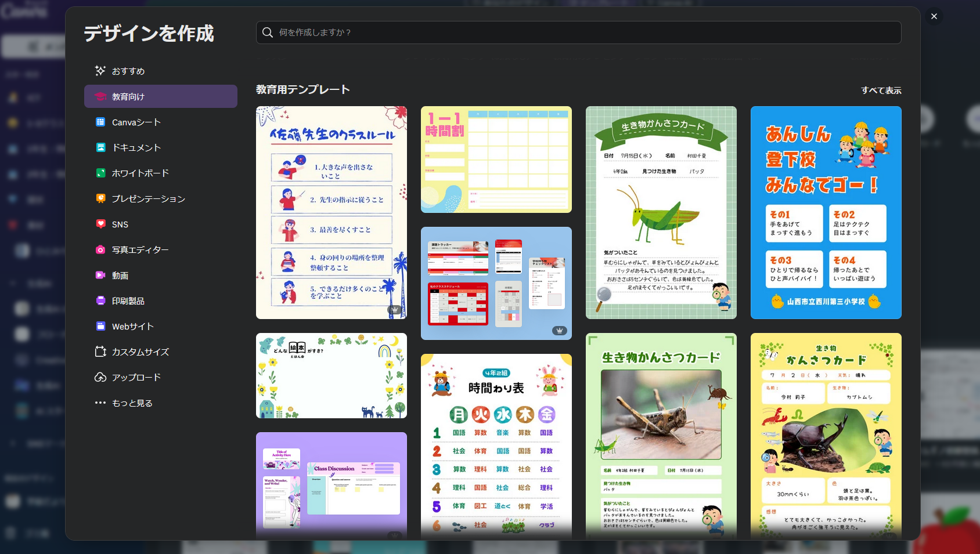The width and height of the screenshot is (980, 554).
Task: Open the ドキュメント category
Action: click(x=161, y=147)
